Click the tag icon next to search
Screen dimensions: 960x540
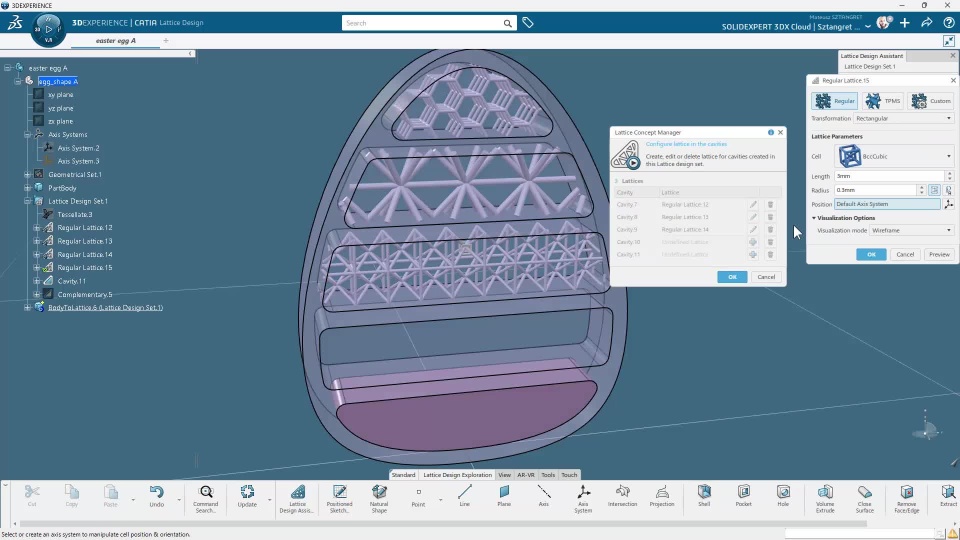(528, 23)
